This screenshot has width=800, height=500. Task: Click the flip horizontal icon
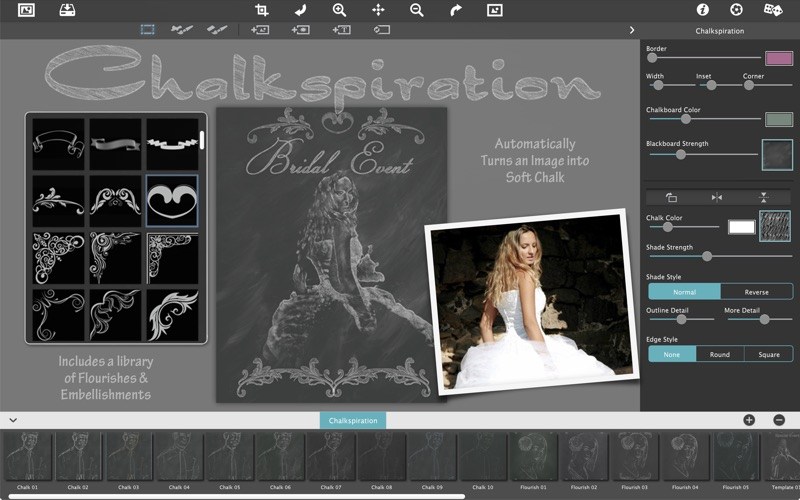pyautogui.click(x=717, y=197)
